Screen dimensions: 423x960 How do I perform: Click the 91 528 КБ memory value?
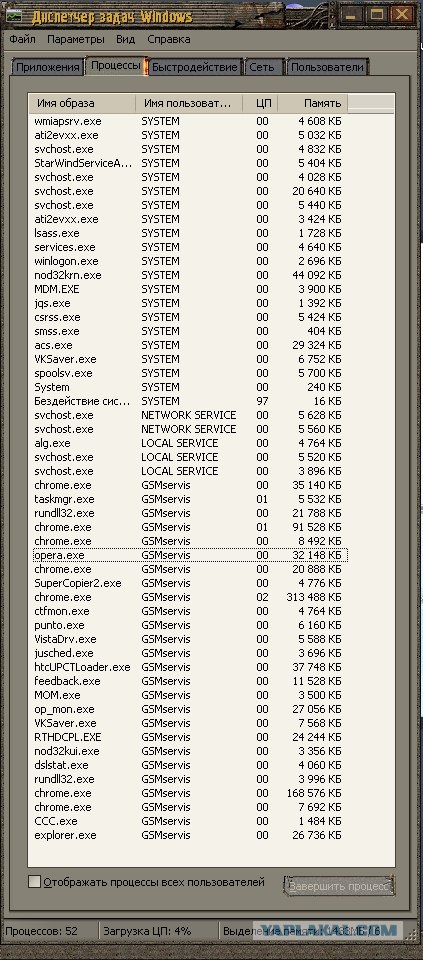(x=316, y=527)
